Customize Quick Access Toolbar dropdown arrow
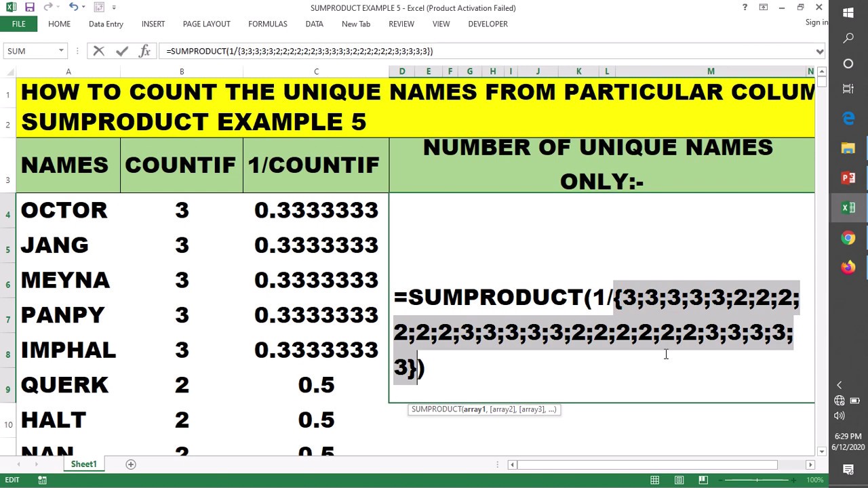Screen dimensions: 868x488 tap(114, 7)
